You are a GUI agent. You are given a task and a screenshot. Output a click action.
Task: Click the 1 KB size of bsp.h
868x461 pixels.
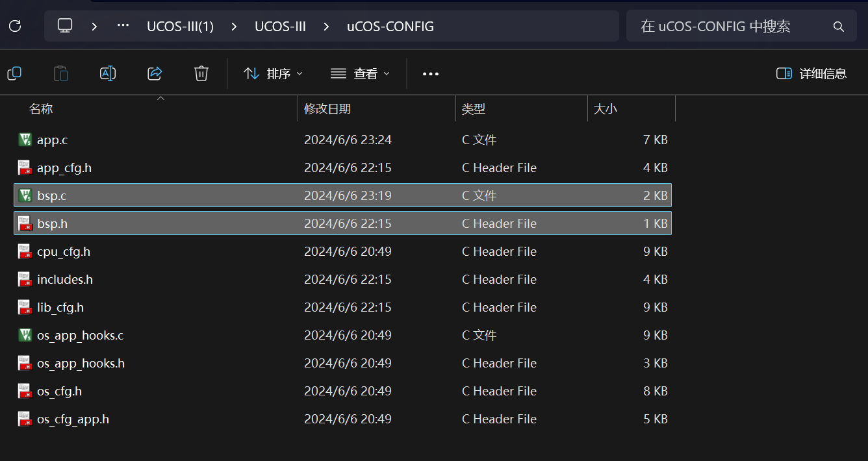click(656, 223)
